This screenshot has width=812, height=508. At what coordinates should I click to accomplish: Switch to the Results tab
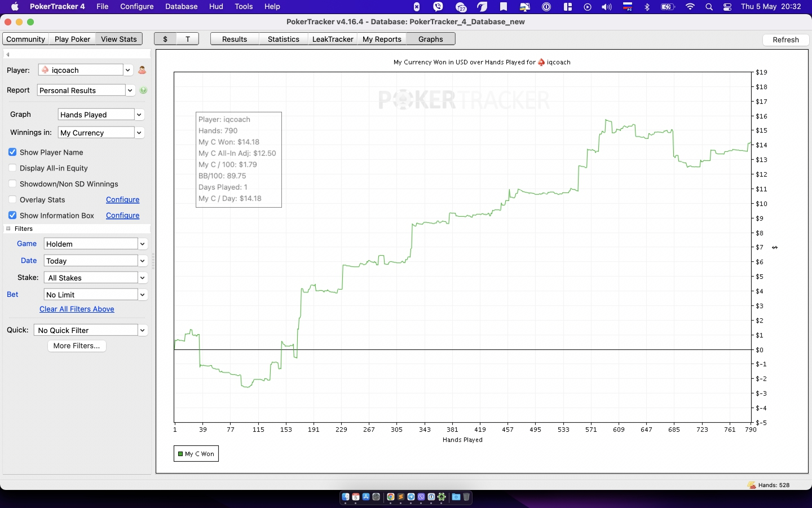click(x=235, y=39)
